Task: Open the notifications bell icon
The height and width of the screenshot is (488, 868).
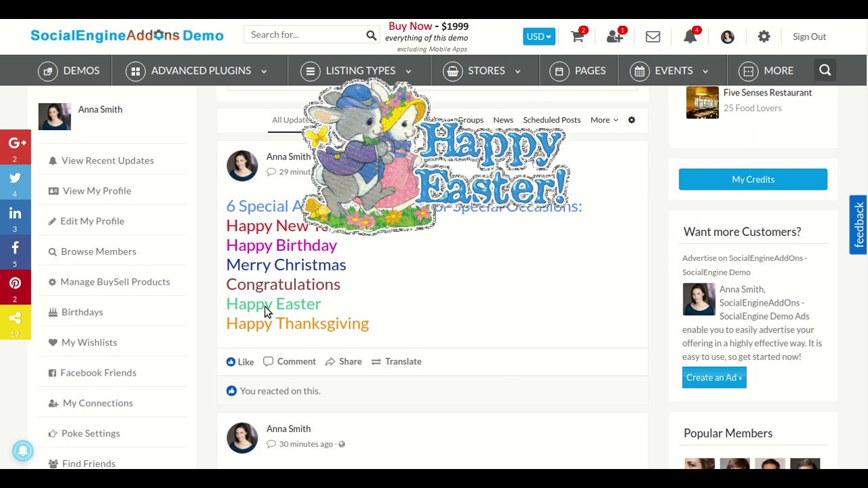Action: 690,37
